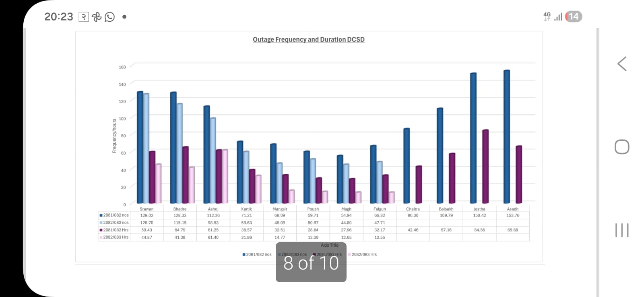The height and width of the screenshot is (297, 644).
Task: Select the '2082/083 Hrs' legend entry below chart
Action: click(364, 254)
